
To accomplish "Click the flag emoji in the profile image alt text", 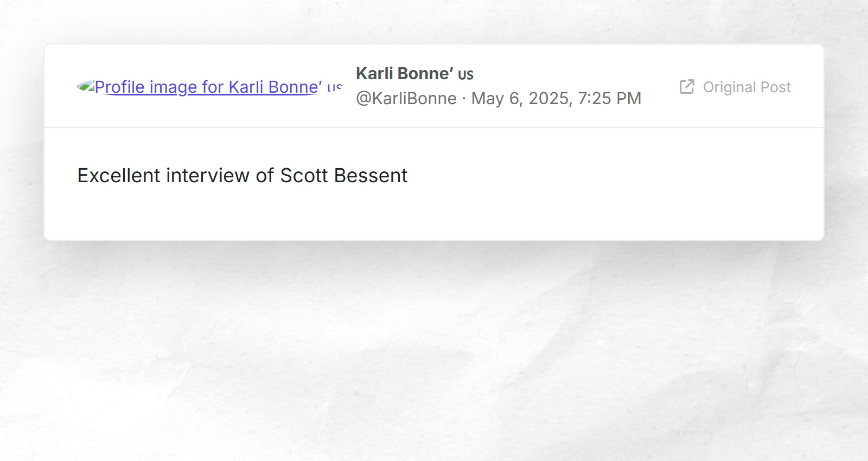I will pos(335,87).
